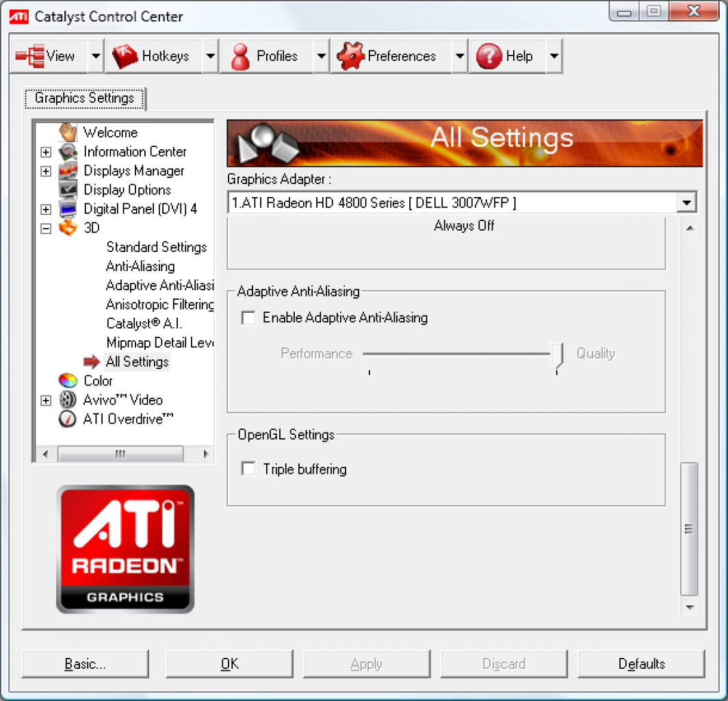The image size is (728, 701).
Task: Click the Avivo Video film reel icon
Action: [x=68, y=400]
